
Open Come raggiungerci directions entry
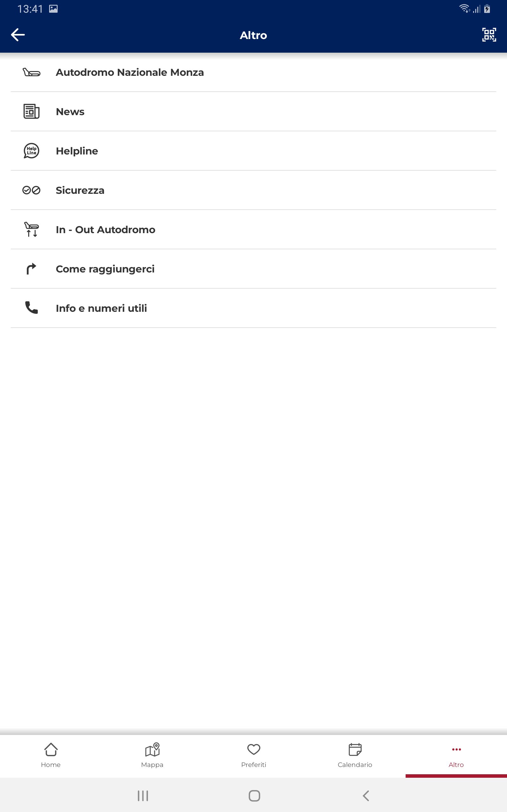coord(253,269)
